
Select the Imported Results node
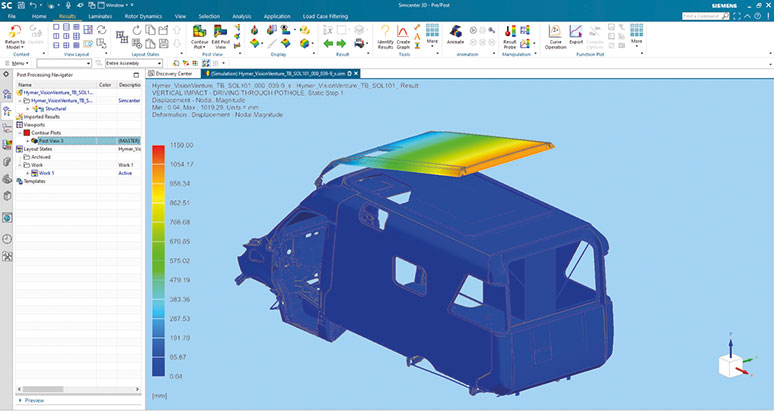(41, 117)
